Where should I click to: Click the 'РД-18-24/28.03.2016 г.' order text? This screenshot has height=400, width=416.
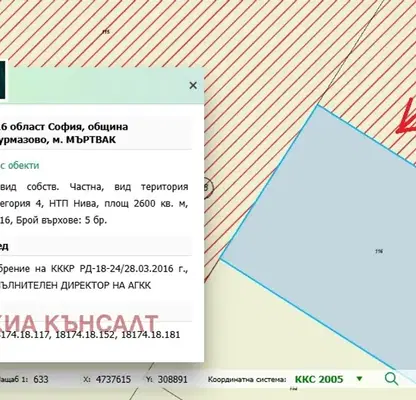coord(134,269)
